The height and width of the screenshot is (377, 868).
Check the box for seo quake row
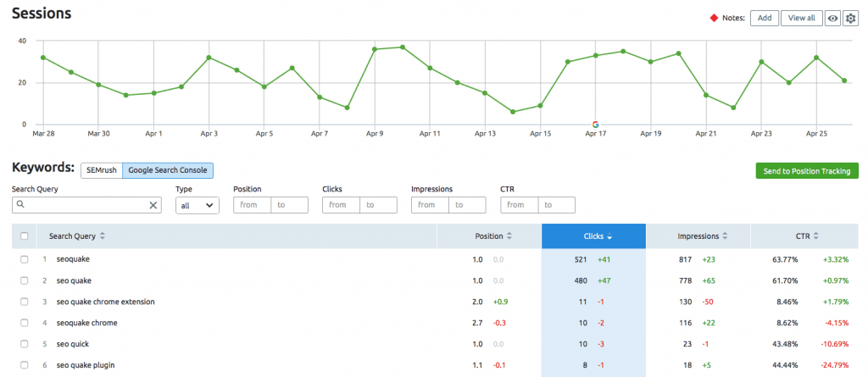(x=25, y=280)
